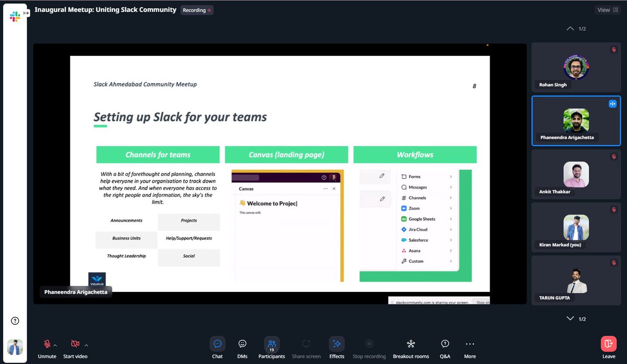Click the Social cell
The width and height of the screenshot is (627, 364).
point(189,256)
